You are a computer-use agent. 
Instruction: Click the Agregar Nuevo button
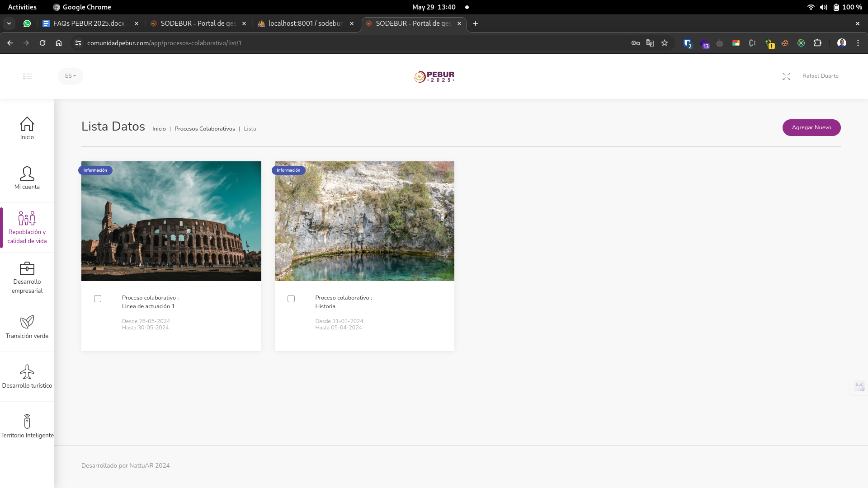(811, 127)
